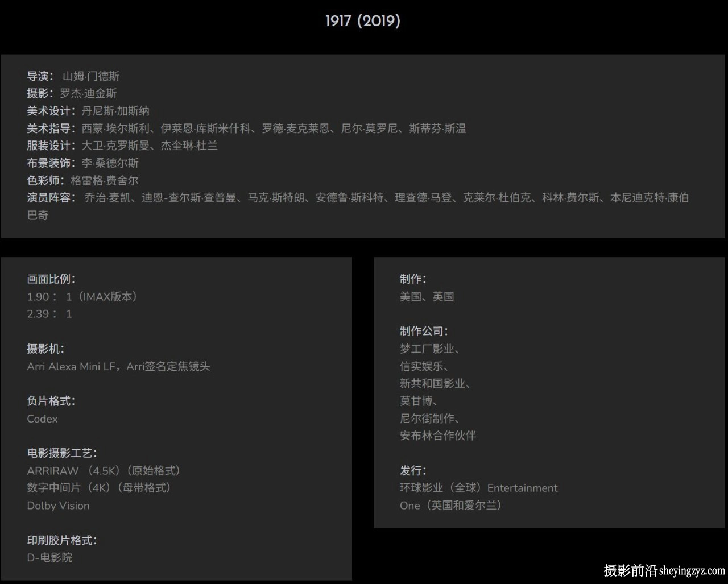The width and height of the screenshot is (728, 584).
Task: Click the heading 摄影机：
Action: 46,349
